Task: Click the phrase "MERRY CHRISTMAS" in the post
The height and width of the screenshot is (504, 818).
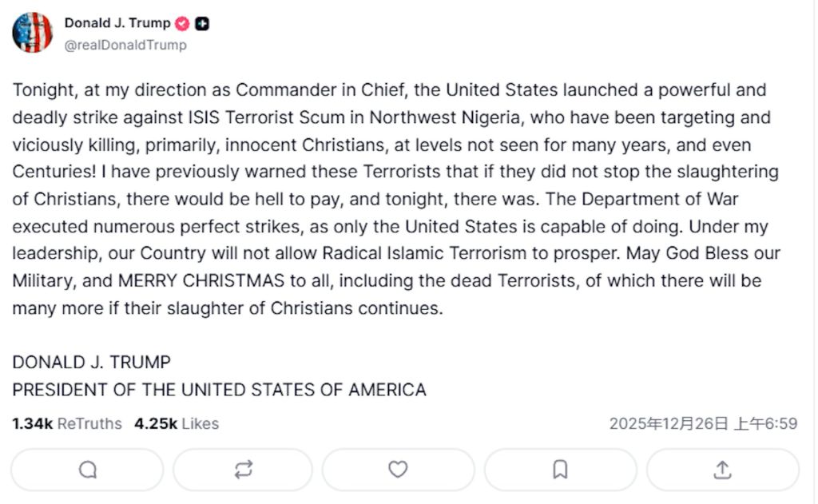Action: point(192,281)
